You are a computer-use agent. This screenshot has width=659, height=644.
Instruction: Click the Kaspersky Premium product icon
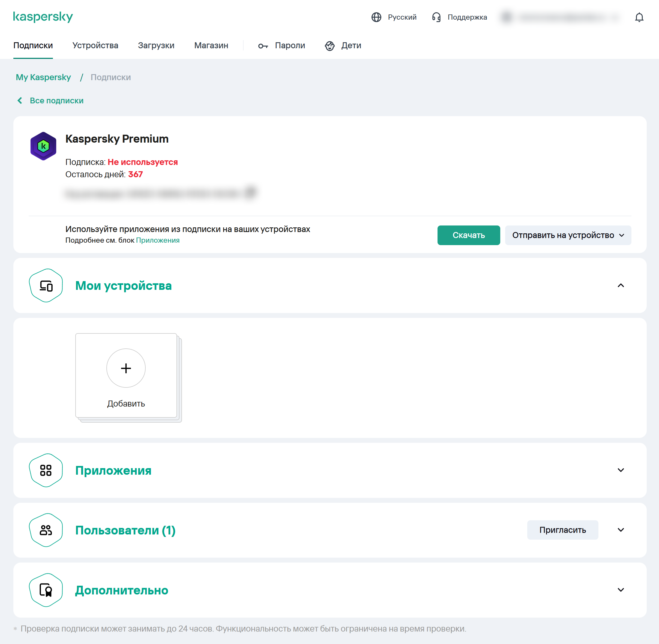(x=43, y=146)
